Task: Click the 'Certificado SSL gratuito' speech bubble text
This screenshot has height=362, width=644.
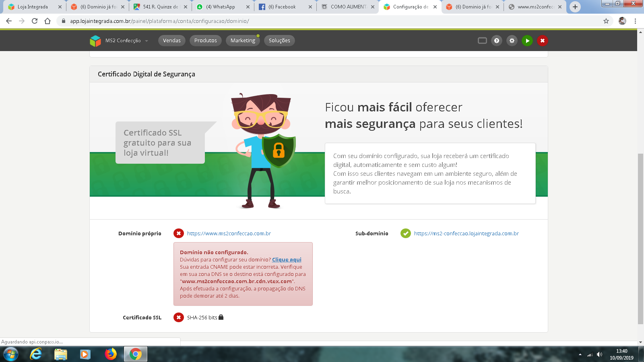Action: tap(157, 143)
